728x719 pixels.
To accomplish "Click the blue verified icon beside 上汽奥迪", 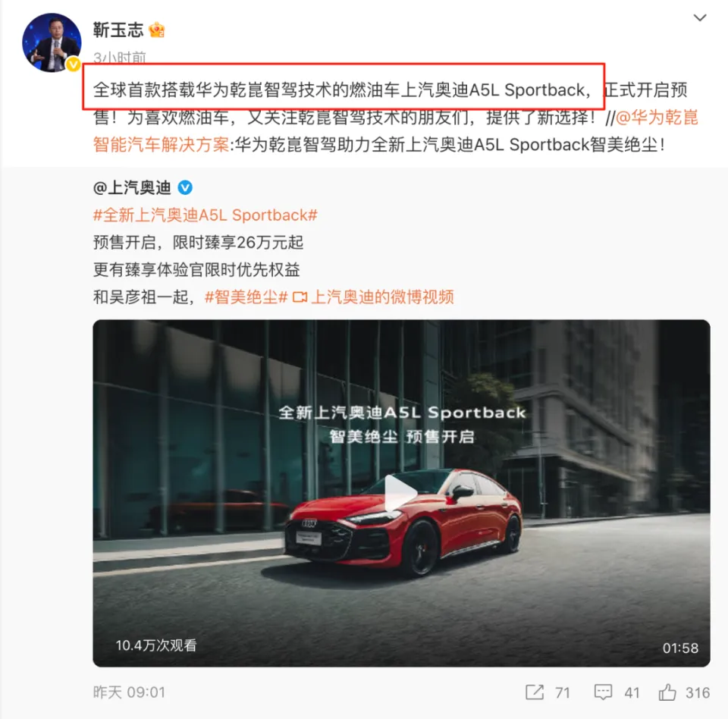I will (x=185, y=187).
